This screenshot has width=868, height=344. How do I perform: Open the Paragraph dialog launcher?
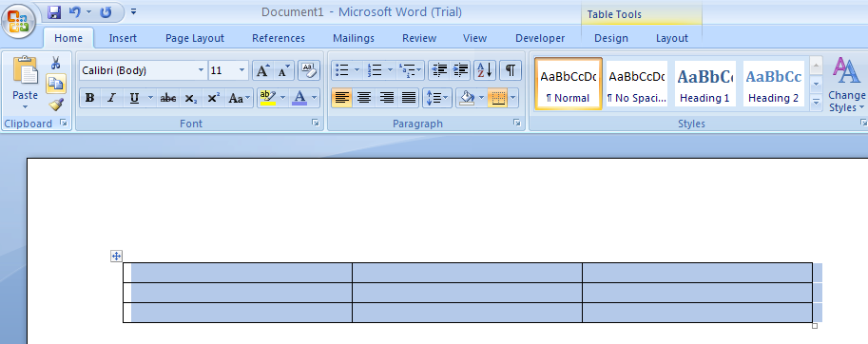click(517, 124)
